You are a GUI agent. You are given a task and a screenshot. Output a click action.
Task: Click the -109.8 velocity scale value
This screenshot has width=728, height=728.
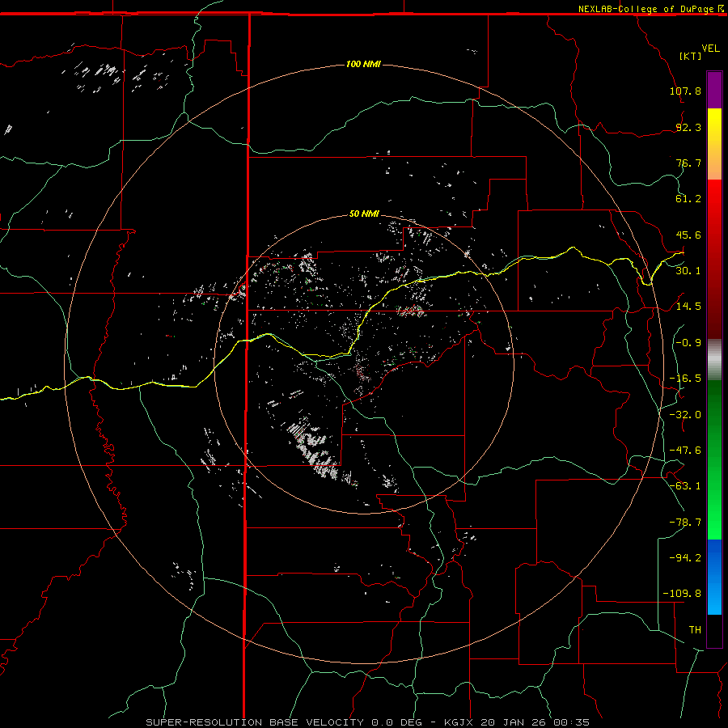(682, 594)
